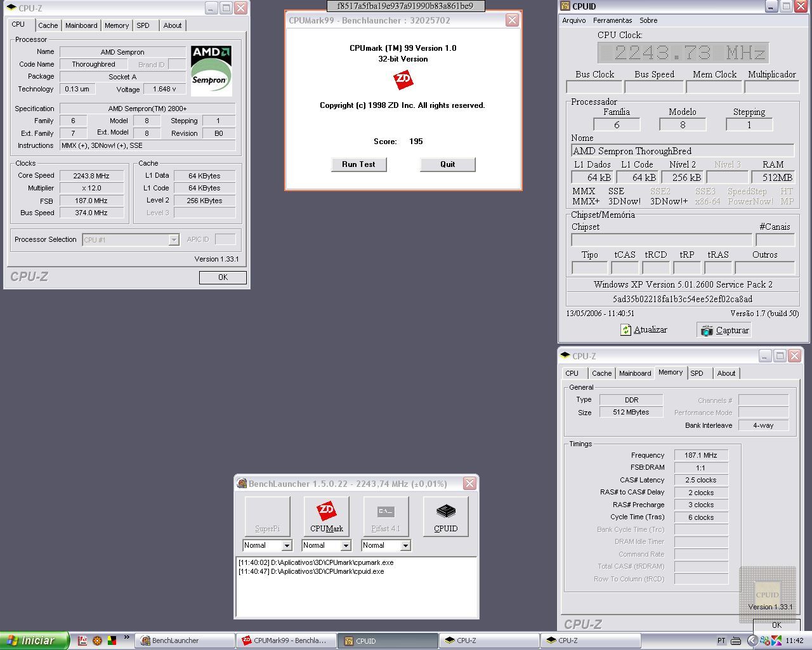Click the Chipset field in CPUID
The width and height of the screenshot is (812, 650).
pyautogui.click(x=662, y=240)
